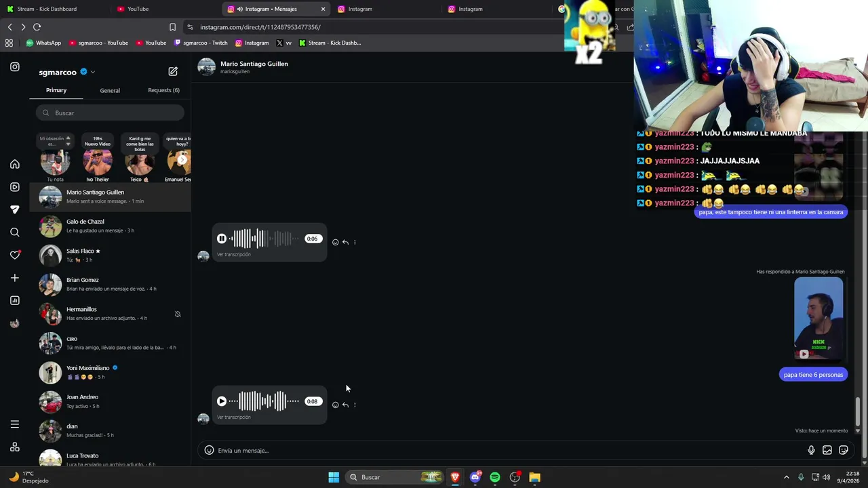The height and width of the screenshot is (488, 868).
Task: Open the Requests (6) tab
Action: pyautogui.click(x=163, y=90)
